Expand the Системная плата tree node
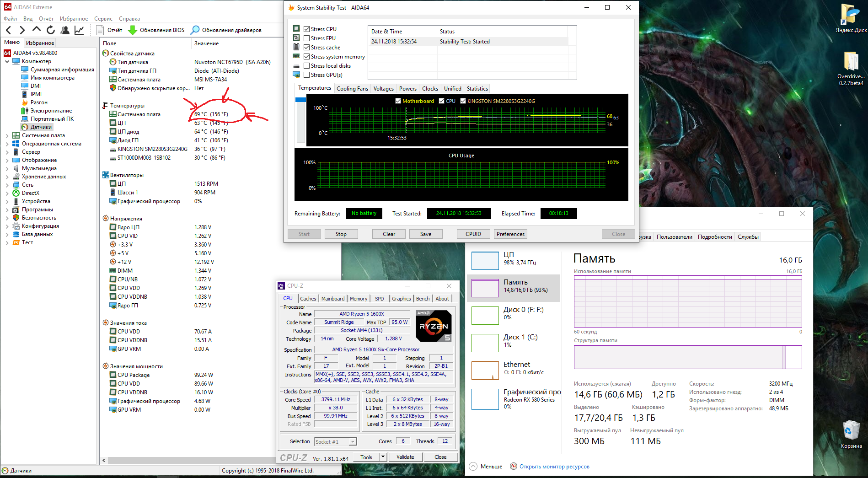The width and height of the screenshot is (868, 478). pyautogui.click(x=7, y=135)
